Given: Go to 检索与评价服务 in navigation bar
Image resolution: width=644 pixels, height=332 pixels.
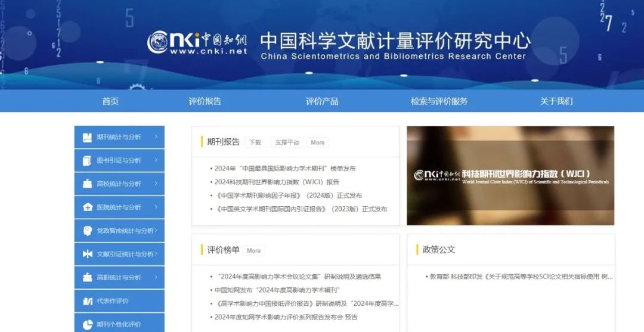Looking at the screenshot, I should coord(439,101).
